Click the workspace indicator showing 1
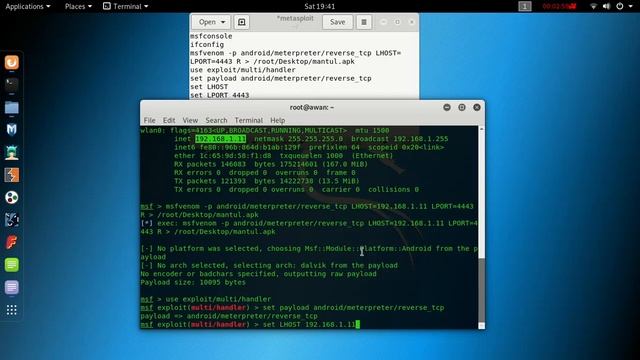This screenshot has width=640, height=360. pyautogui.click(x=525, y=6)
